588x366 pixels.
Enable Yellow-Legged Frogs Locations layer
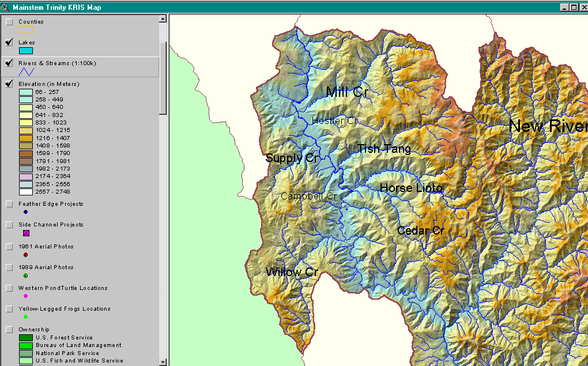9,309
